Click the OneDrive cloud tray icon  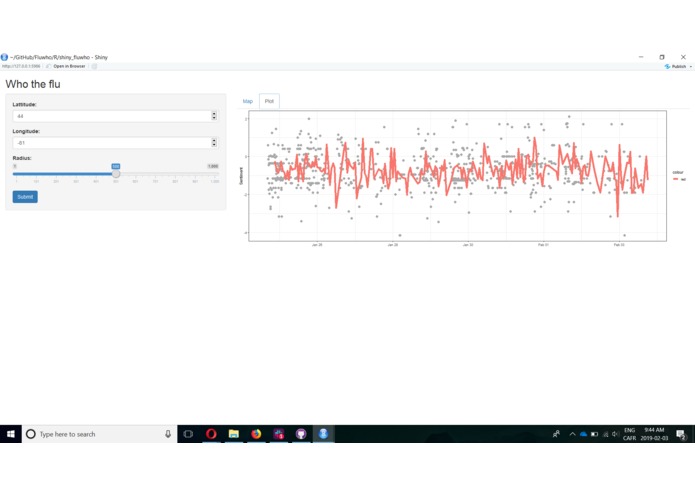(583, 434)
